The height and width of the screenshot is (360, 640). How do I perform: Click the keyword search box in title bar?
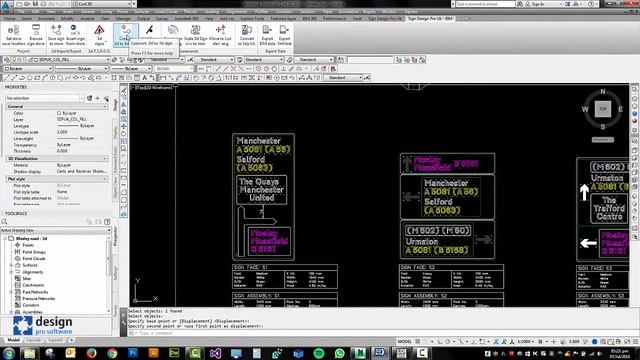click(485, 4)
